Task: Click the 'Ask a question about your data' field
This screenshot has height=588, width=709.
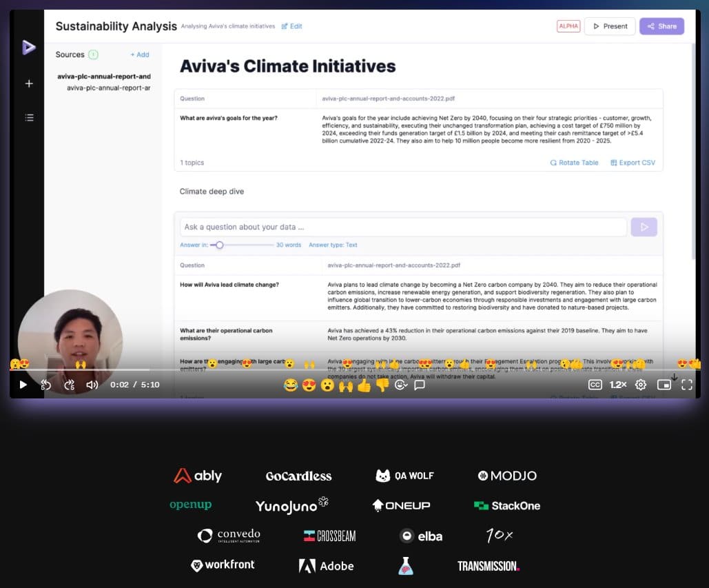Action: pyautogui.click(x=403, y=227)
